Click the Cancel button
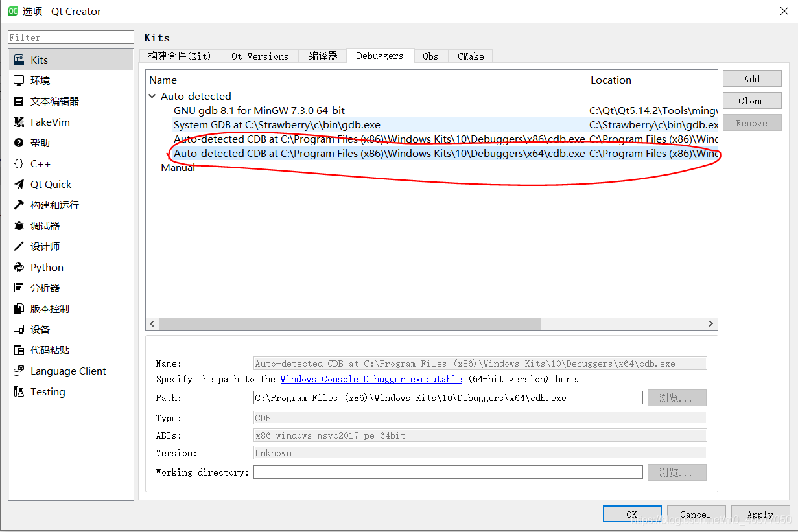 696,515
